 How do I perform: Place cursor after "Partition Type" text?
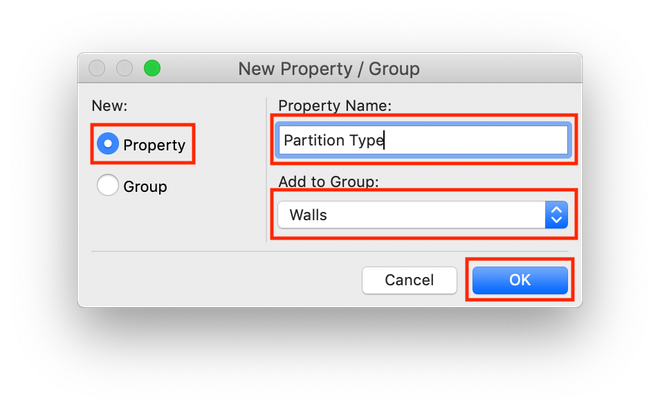(x=386, y=140)
